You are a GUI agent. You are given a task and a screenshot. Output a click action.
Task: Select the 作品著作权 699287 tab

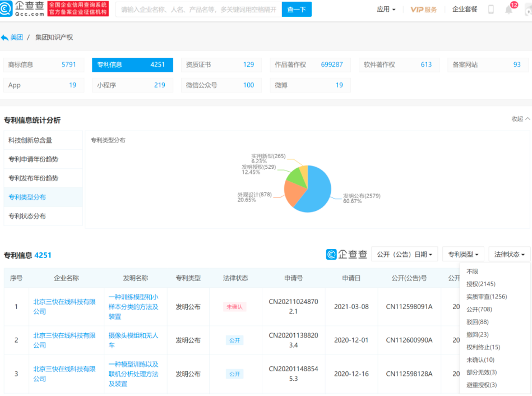(310, 65)
